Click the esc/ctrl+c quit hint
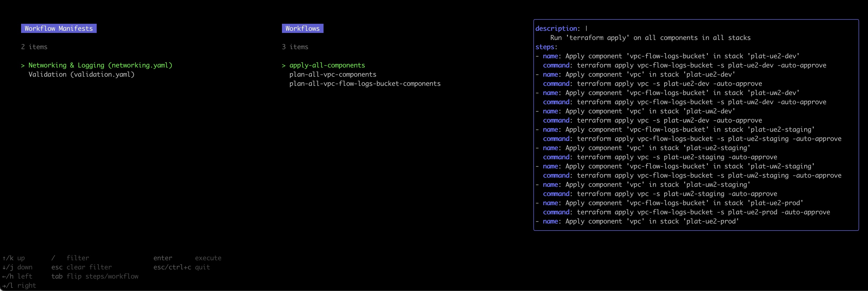 coord(181,267)
